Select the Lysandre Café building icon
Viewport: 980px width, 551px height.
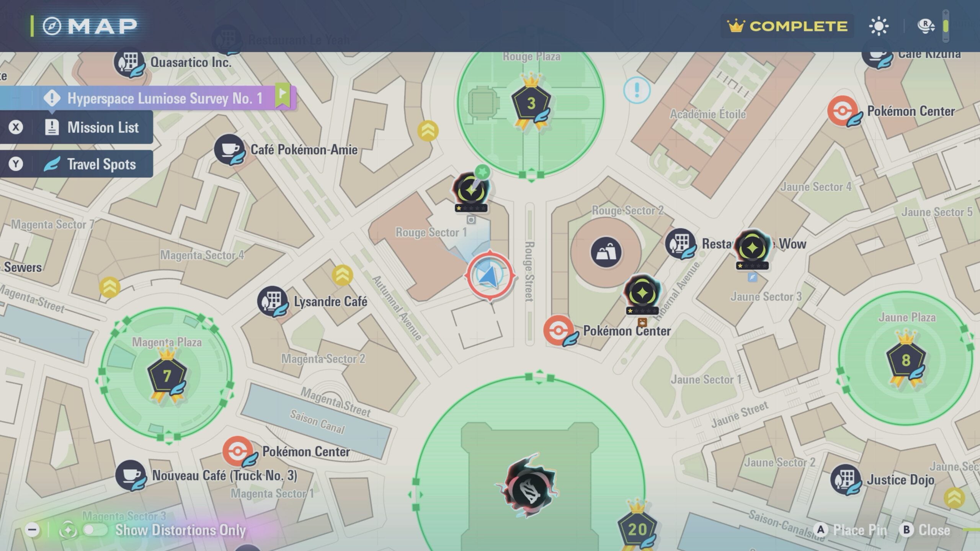272,301
